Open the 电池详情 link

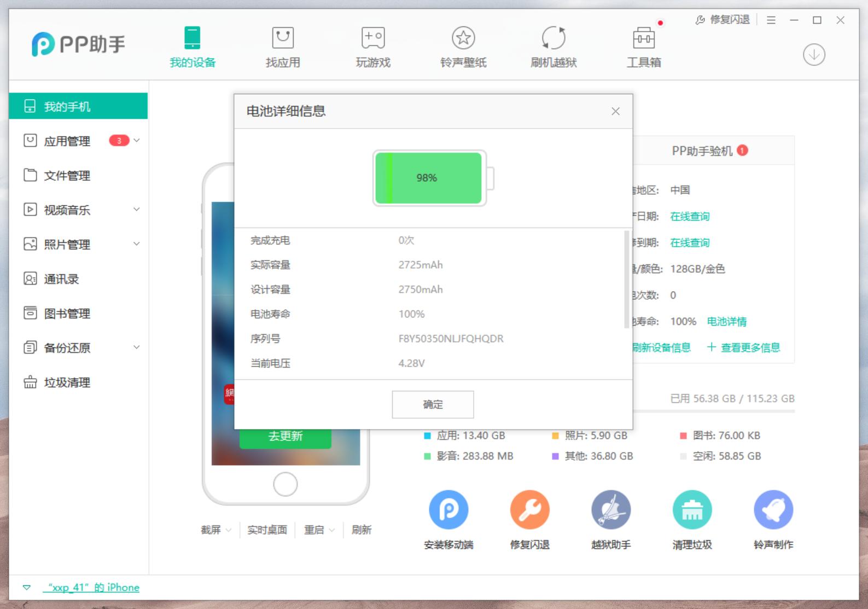pos(726,322)
